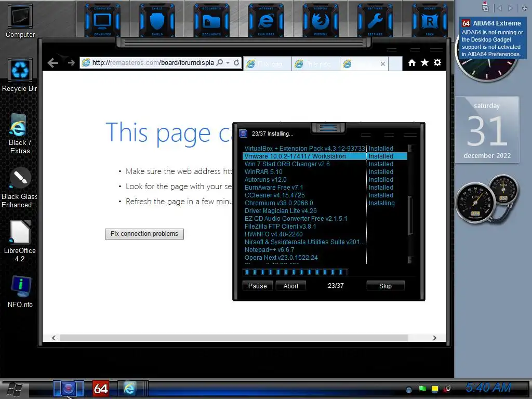Image resolution: width=532 pixels, height=399 pixels.
Task: Close the active third browser tab
Action: (x=383, y=64)
